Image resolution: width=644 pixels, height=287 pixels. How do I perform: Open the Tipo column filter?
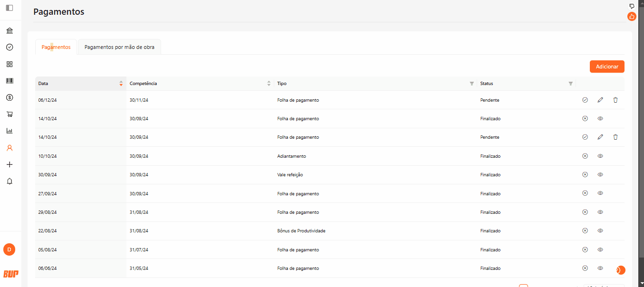click(471, 84)
